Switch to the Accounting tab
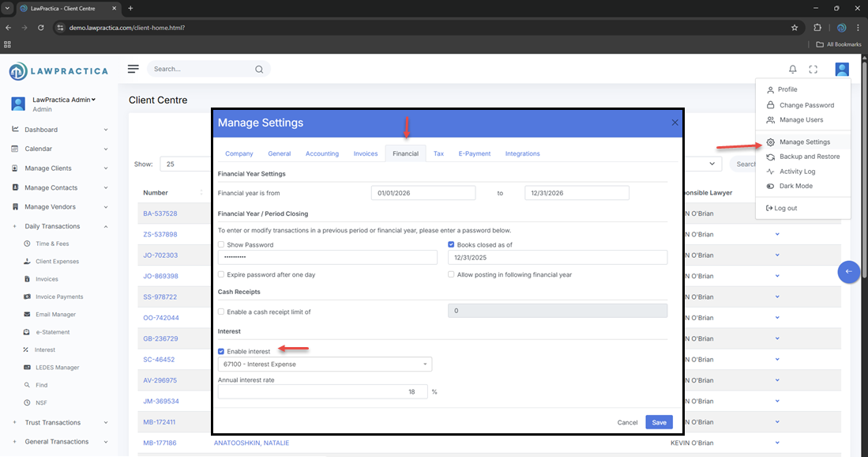 click(321, 153)
